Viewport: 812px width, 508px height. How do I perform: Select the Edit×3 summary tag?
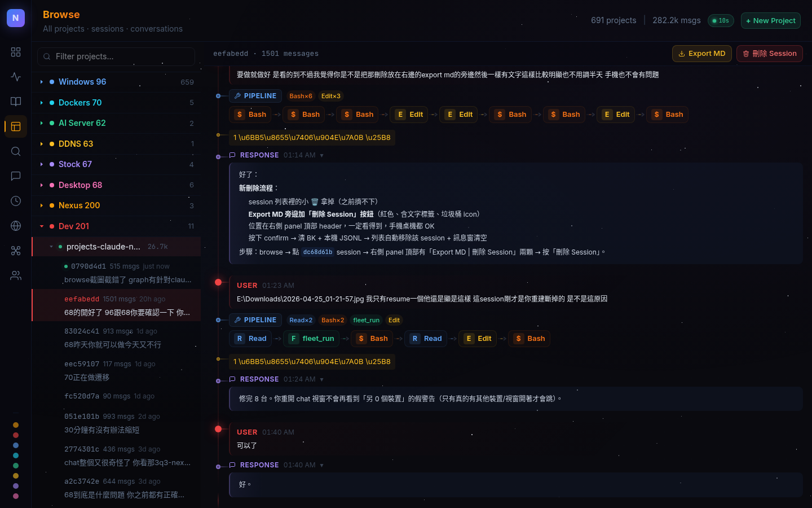pos(330,96)
